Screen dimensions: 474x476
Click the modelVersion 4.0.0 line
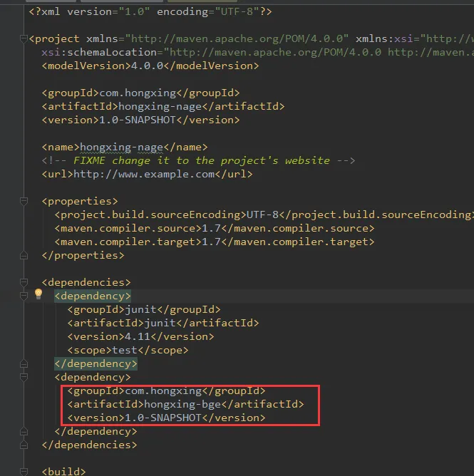point(150,66)
